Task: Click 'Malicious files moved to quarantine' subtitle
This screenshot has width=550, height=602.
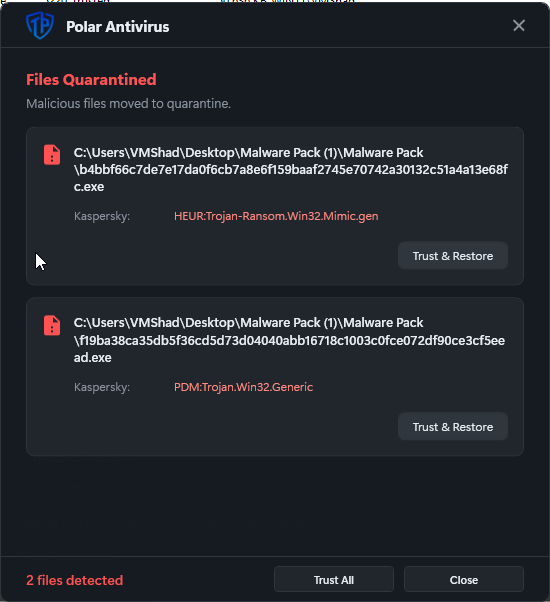Action: click(128, 104)
